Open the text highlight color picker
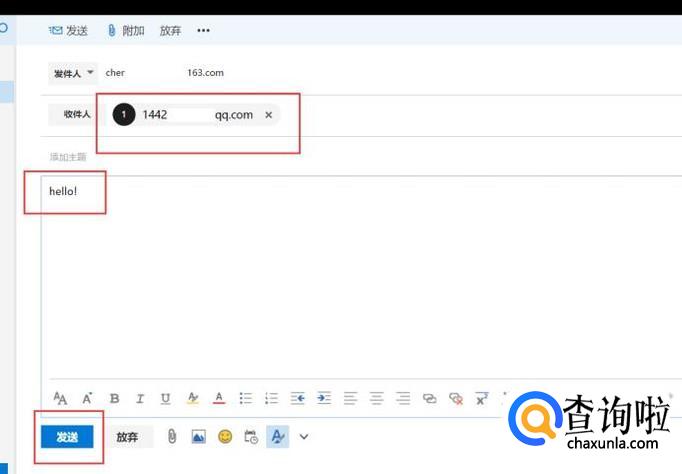The height and width of the screenshot is (474, 682). 193,398
